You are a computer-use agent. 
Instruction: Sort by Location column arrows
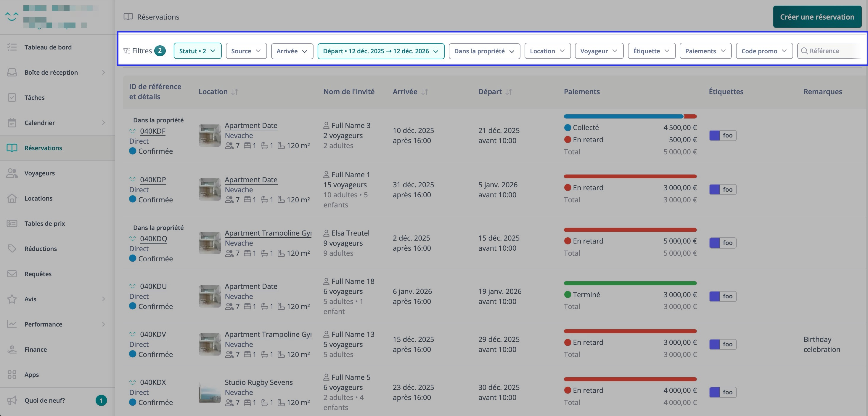pyautogui.click(x=235, y=92)
